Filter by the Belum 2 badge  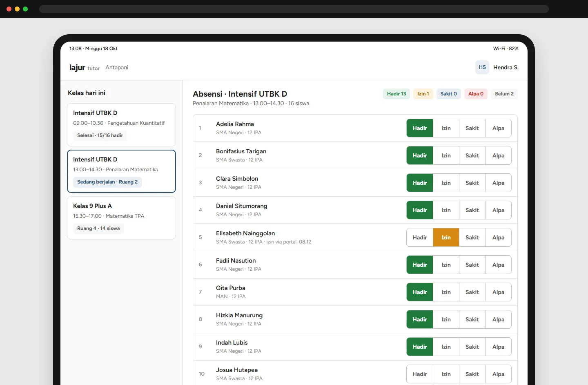(504, 94)
